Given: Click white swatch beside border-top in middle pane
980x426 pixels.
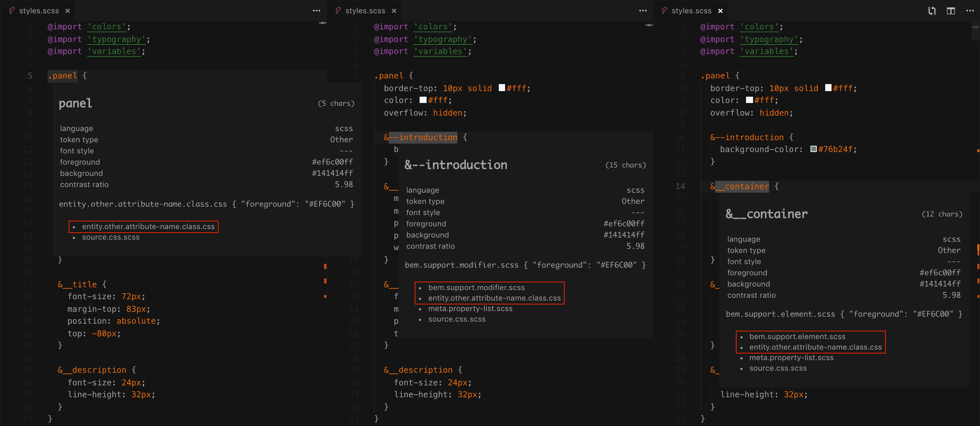Looking at the screenshot, I should click(x=502, y=88).
